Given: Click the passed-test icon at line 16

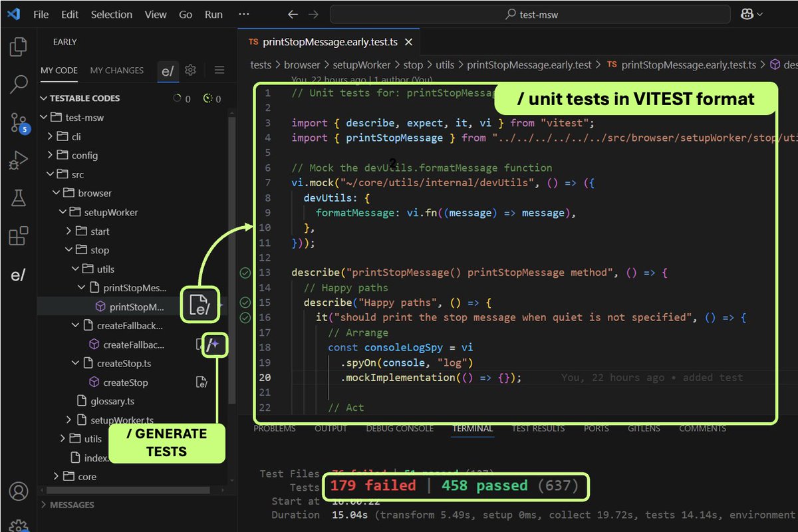Looking at the screenshot, I should (245, 317).
